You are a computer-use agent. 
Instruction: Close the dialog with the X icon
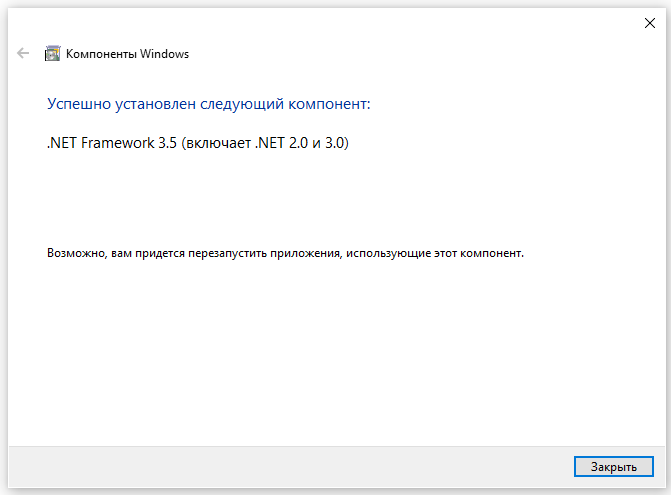(x=650, y=23)
